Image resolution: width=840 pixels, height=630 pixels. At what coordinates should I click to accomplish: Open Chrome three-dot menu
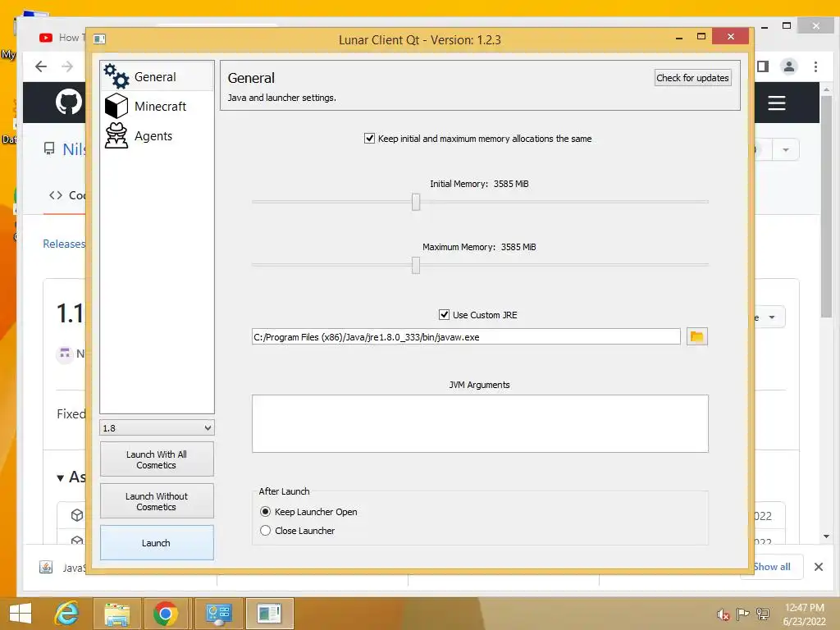pyautogui.click(x=815, y=66)
